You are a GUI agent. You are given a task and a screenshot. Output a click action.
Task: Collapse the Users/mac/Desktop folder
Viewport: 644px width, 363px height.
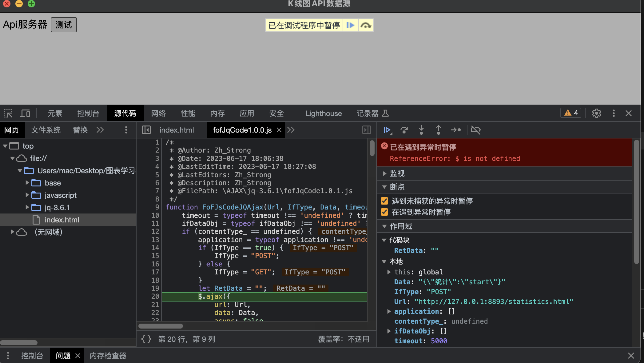coord(20,170)
